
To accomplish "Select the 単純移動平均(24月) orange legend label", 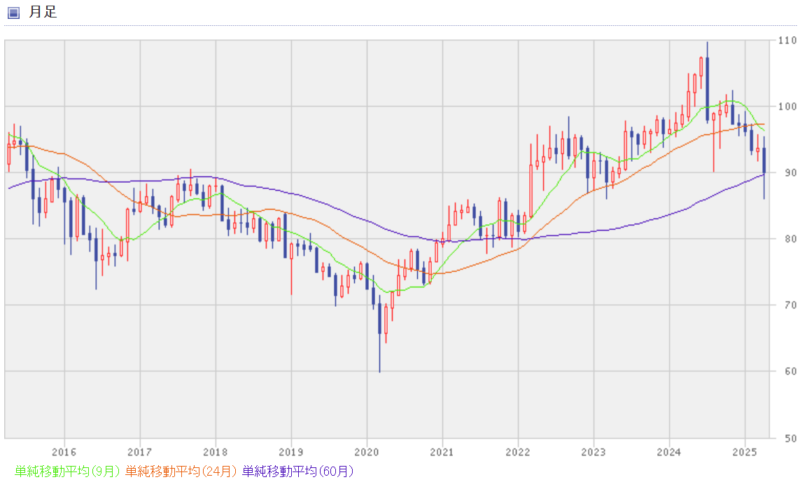I will click(181, 471).
